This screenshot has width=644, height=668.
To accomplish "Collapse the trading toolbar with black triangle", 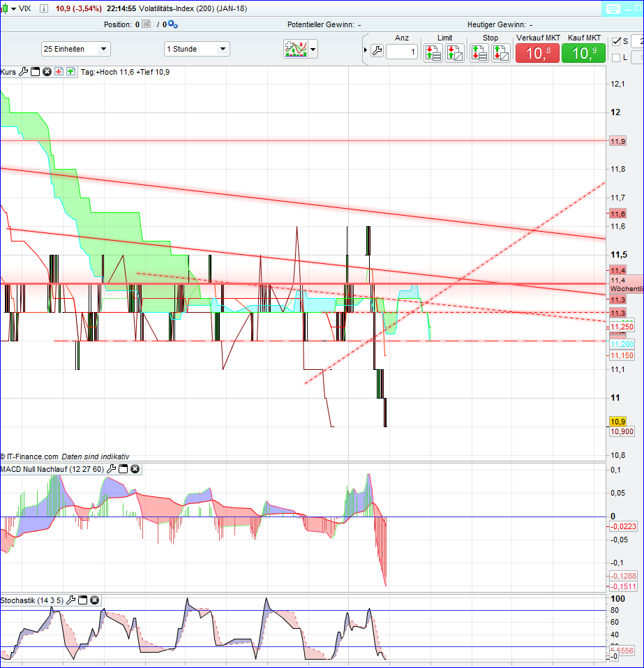I will point(366,50).
